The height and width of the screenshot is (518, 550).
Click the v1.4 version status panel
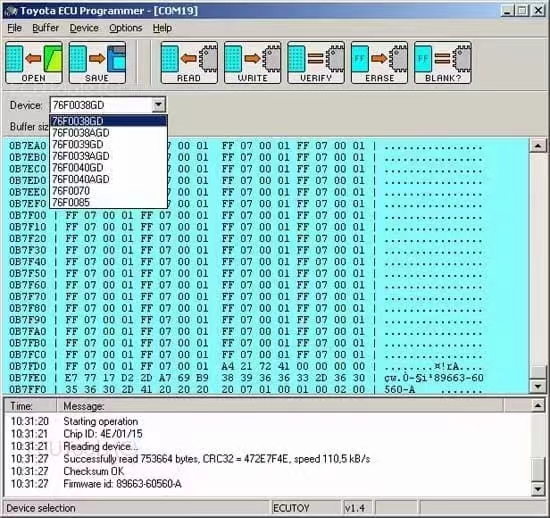[x=357, y=508]
